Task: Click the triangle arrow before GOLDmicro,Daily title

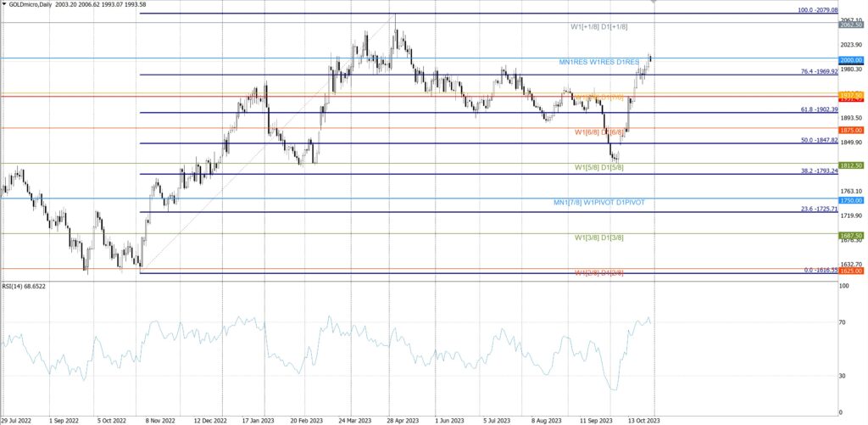Action: click(x=3, y=4)
